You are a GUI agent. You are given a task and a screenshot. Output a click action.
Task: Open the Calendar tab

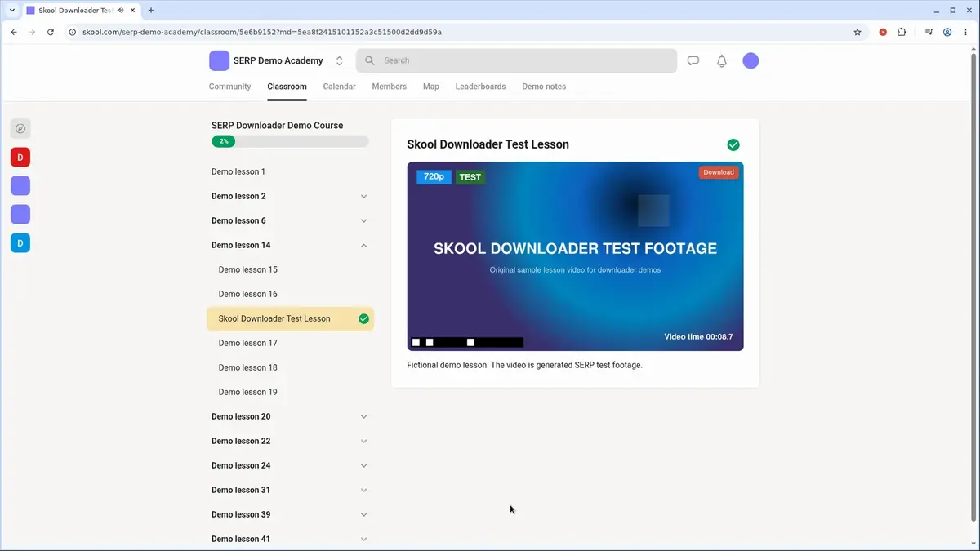(339, 87)
